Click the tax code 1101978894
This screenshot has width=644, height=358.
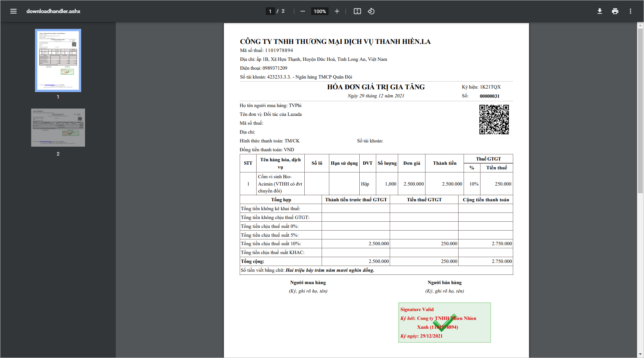(279, 50)
